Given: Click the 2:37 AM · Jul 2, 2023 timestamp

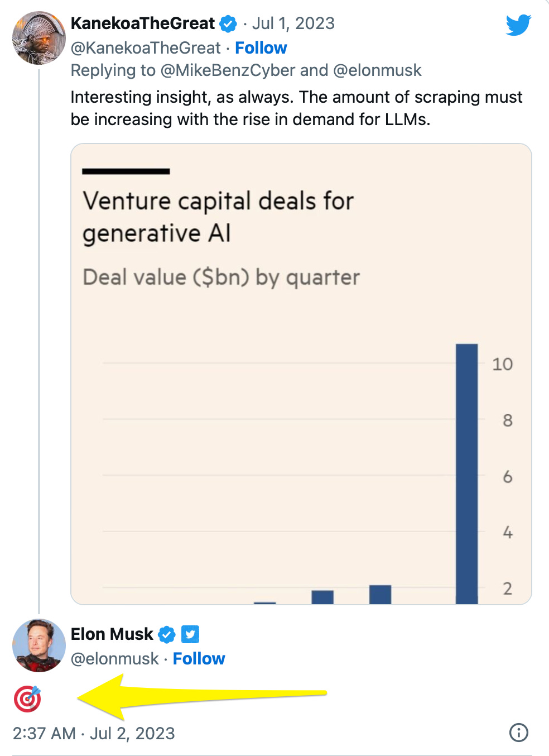Looking at the screenshot, I should pos(94,733).
